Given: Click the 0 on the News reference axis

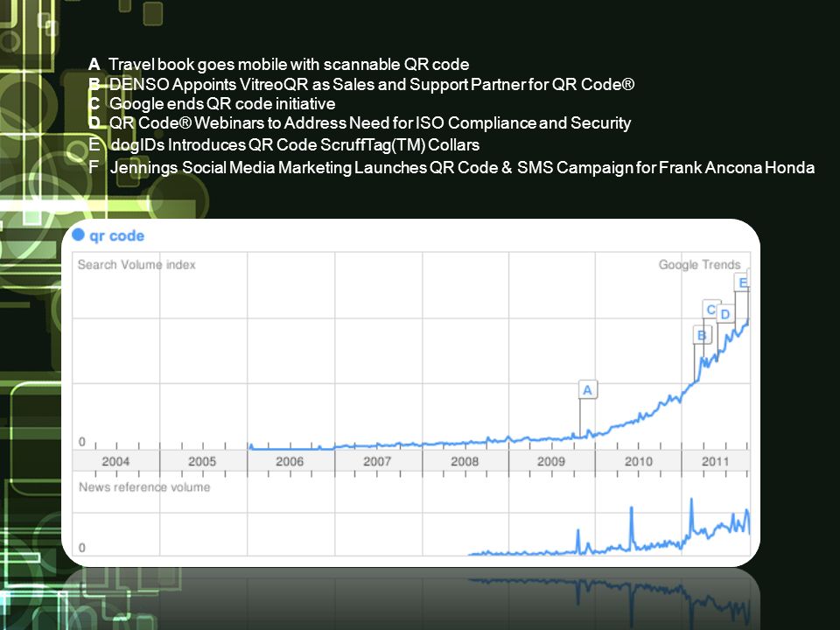Looking at the screenshot, I should click(82, 548).
